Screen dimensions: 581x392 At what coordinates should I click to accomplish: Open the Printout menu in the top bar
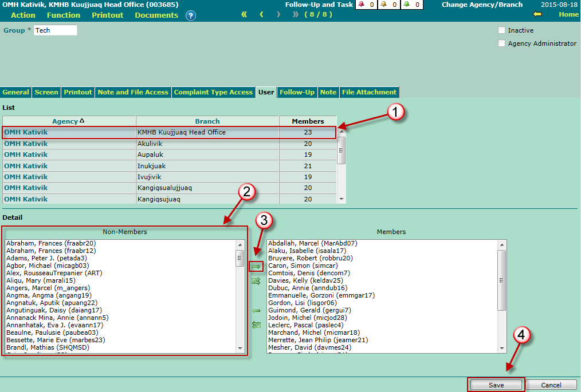pos(107,15)
